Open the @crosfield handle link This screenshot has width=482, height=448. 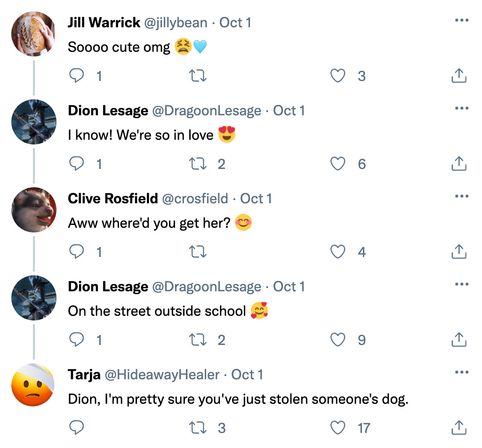(195, 199)
